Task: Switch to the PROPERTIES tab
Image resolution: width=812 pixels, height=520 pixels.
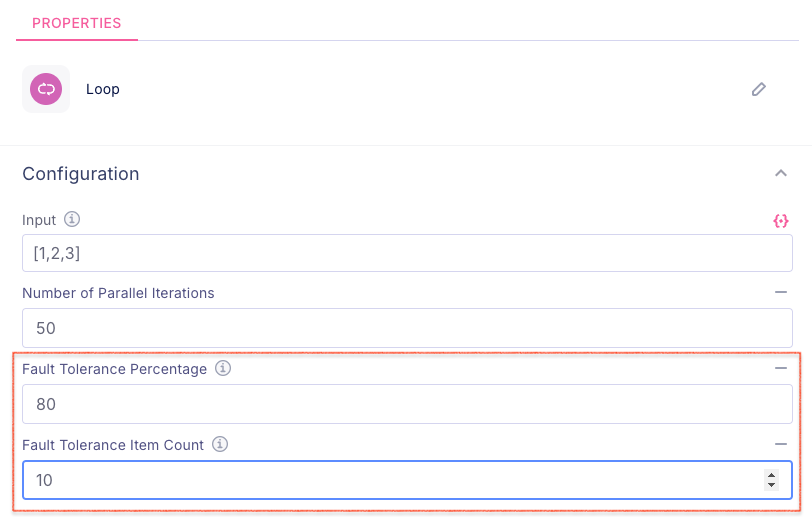Action: pyautogui.click(x=77, y=23)
